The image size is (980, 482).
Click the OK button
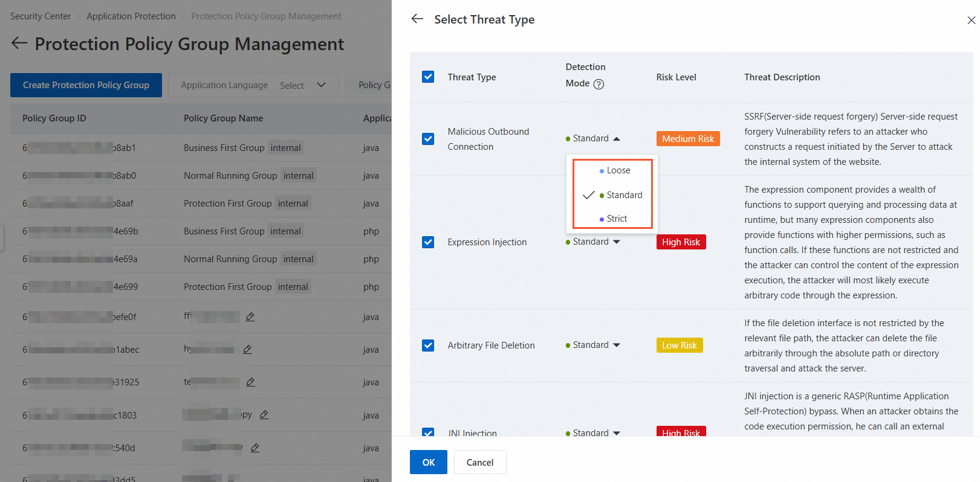[x=428, y=462]
